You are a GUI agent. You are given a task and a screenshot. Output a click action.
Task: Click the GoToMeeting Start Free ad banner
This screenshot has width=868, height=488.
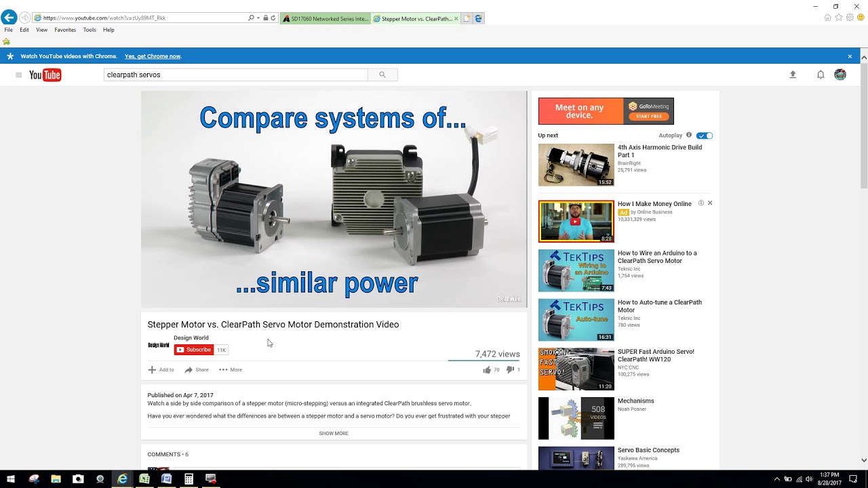pos(606,111)
